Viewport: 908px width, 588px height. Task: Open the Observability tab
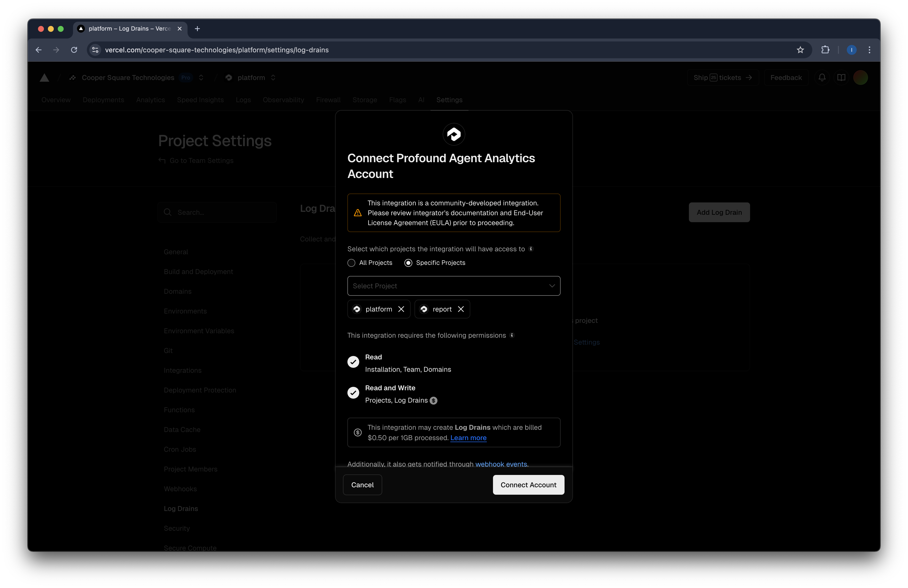tap(283, 99)
